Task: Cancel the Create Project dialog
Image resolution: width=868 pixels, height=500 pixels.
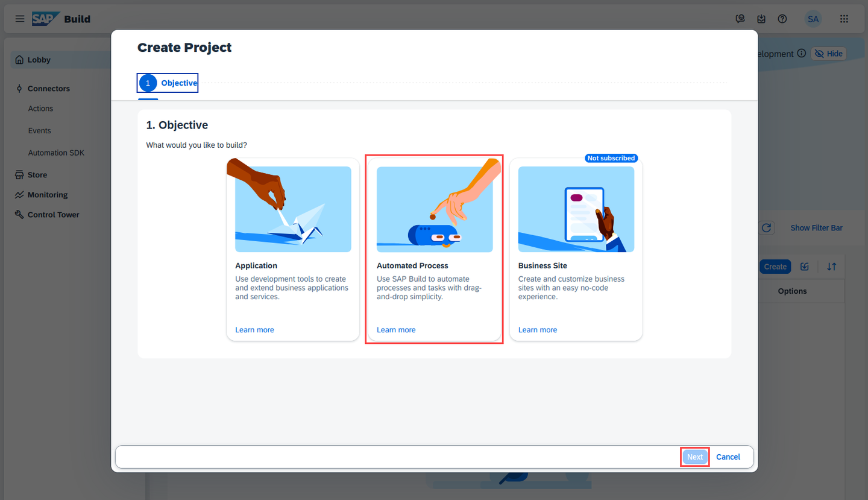Action: click(x=728, y=457)
